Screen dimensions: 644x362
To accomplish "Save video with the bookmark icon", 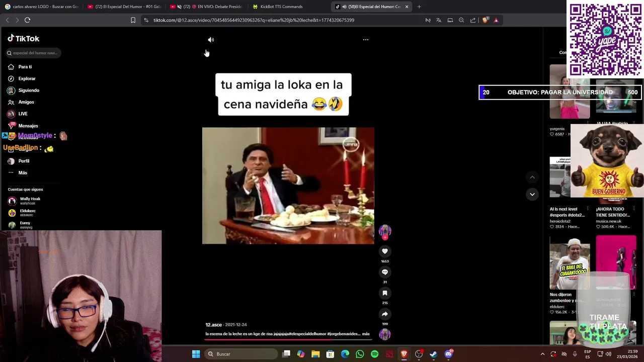I will coord(385,293).
